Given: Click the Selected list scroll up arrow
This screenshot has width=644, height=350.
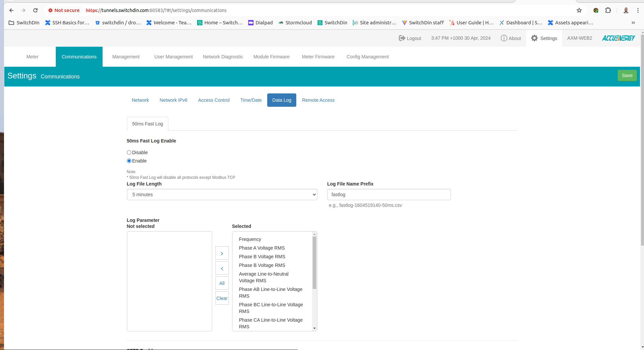Looking at the screenshot, I should (x=314, y=234).
